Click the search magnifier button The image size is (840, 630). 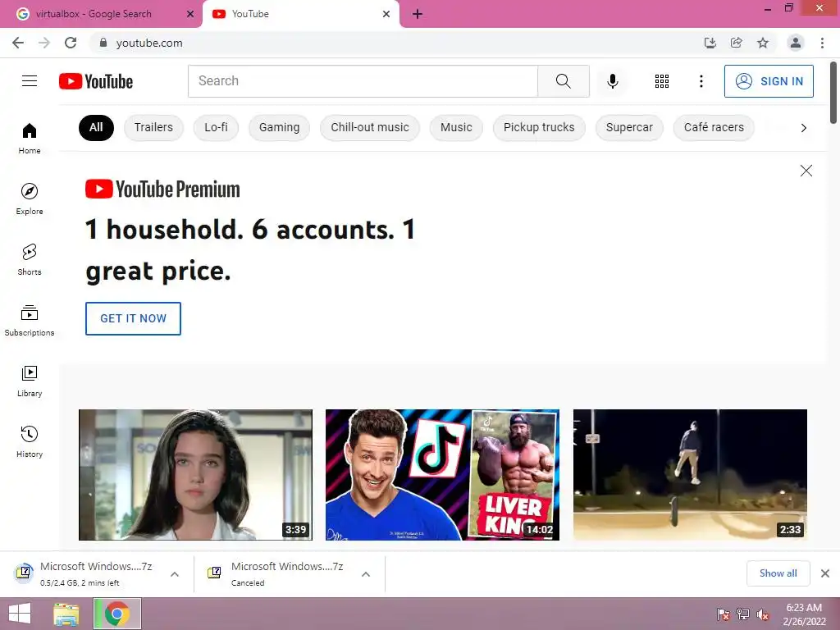[x=563, y=81]
